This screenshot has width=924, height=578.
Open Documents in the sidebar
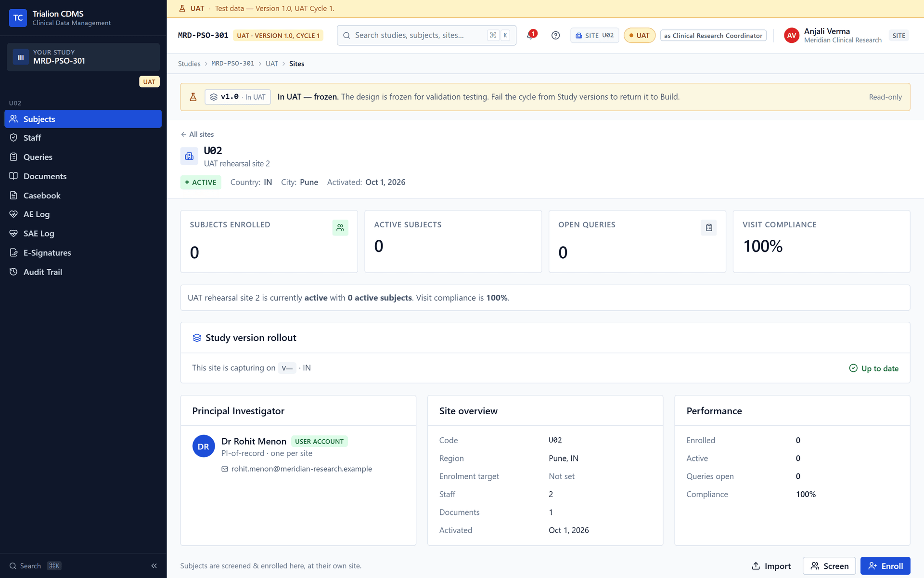point(83,176)
